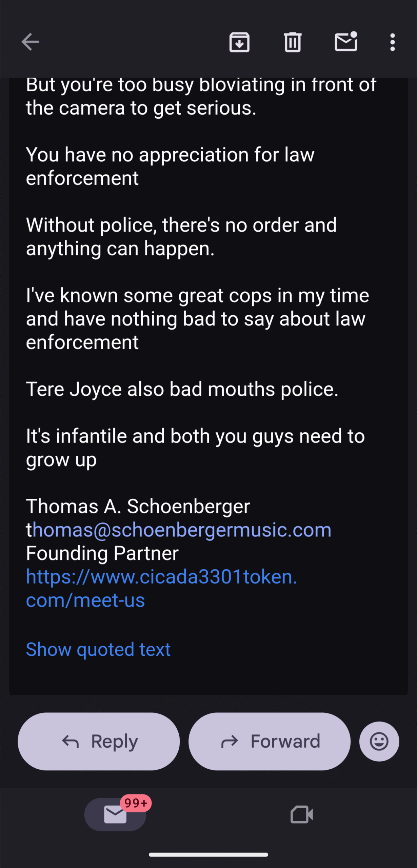
Task: Add an emoji reaction
Action: [x=379, y=741]
